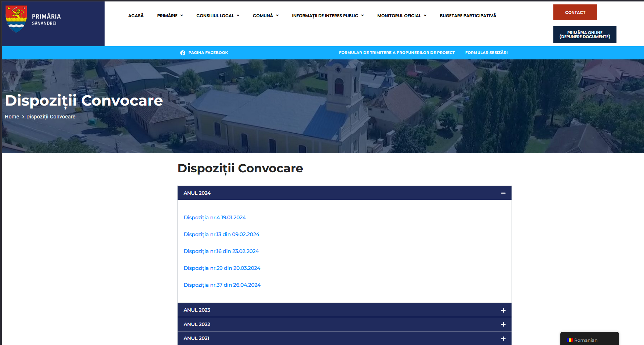The height and width of the screenshot is (345, 644).
Task: Expand ANUL 2023 using plus icon
Action: coord(503,311)
